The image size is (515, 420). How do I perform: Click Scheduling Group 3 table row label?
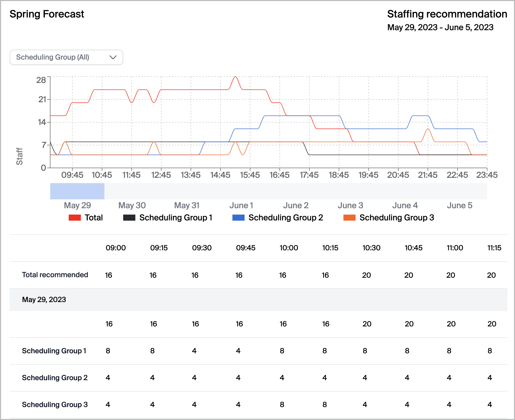pos(55,405)
